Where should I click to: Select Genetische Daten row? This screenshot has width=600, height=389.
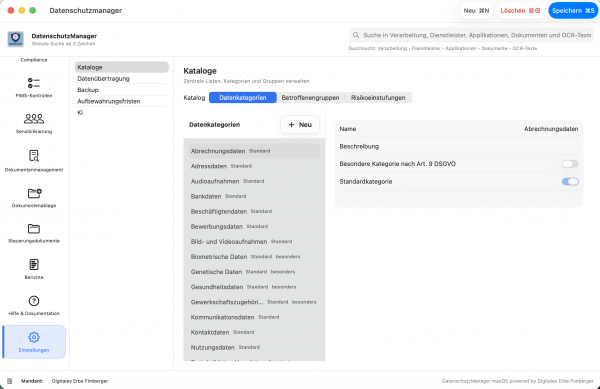(254, 272)
